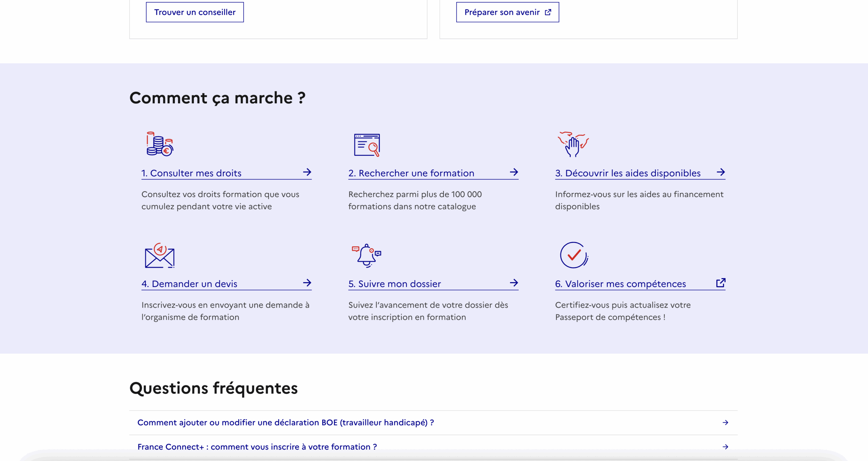Image resolution: width=868 pixels, height=461 pixels.
Task: Open the link 5. Suivre mon dossier
Action: [x=394, y=284]
